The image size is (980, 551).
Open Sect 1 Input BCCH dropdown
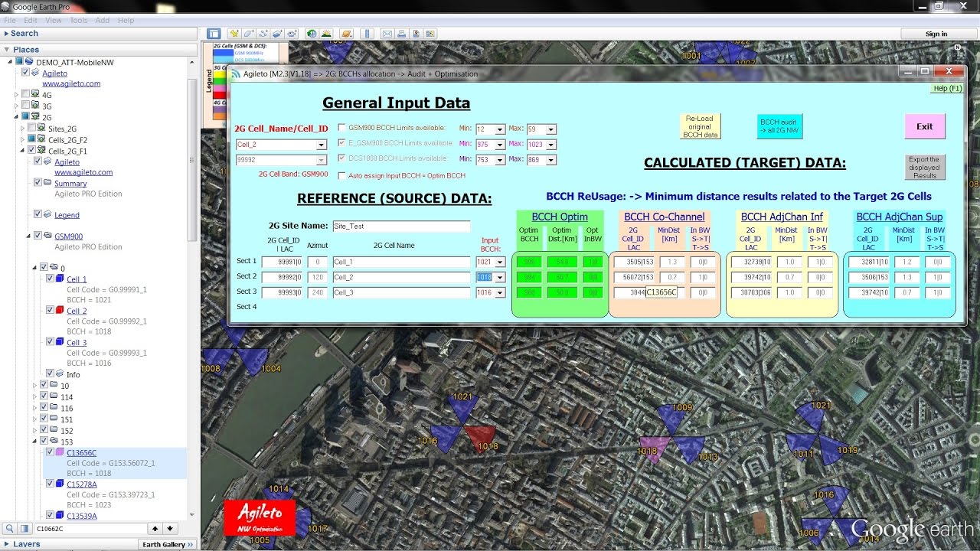pos(501,262)
